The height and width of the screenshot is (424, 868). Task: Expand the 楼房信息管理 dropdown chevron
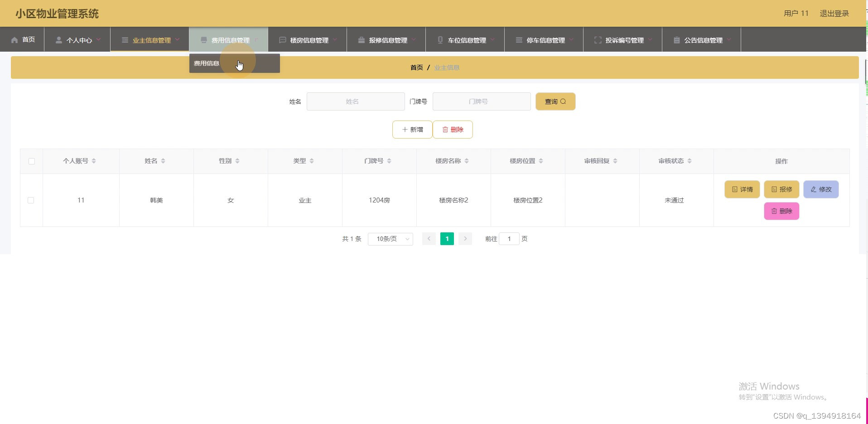click(335, 39)
